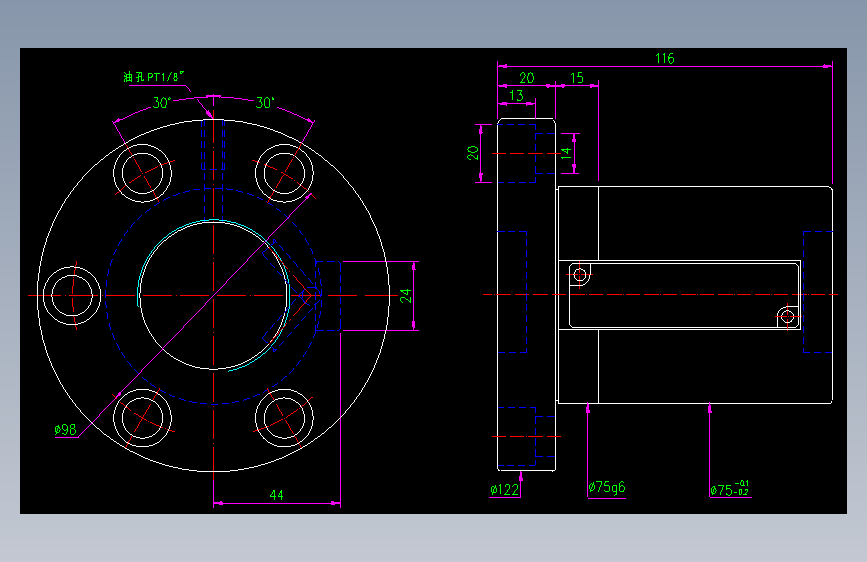Select the left 30° angle dimension
The height and width of the screenshot is (562, 867).
pos(162,103)
